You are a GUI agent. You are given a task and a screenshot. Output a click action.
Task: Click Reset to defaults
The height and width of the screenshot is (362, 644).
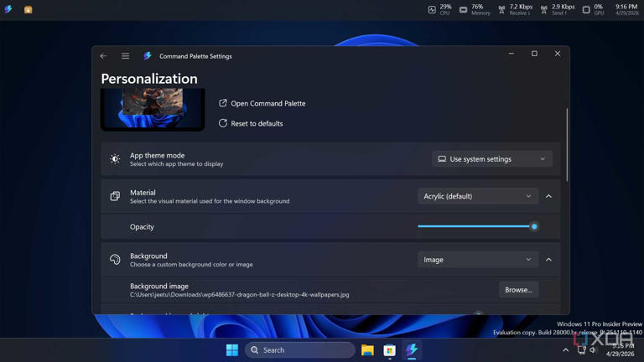click(257, 123)
